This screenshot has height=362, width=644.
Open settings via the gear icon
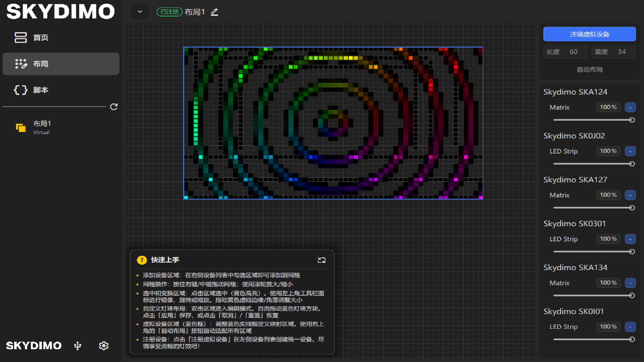tap(104, 346)
